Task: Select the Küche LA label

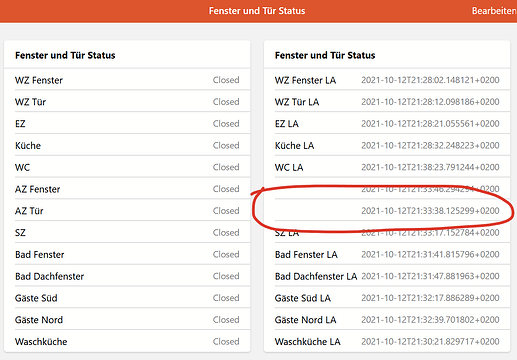Action: (294, 146)
